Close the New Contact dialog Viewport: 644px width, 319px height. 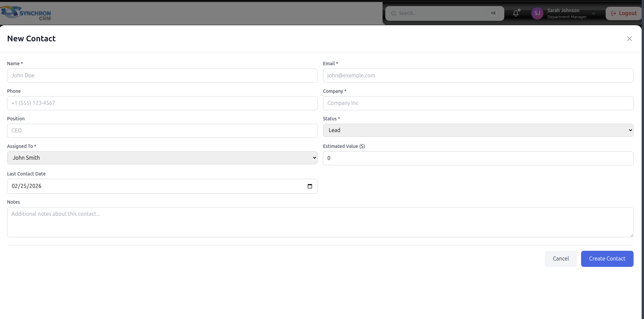pyautogui.click(x=629, y=39)
